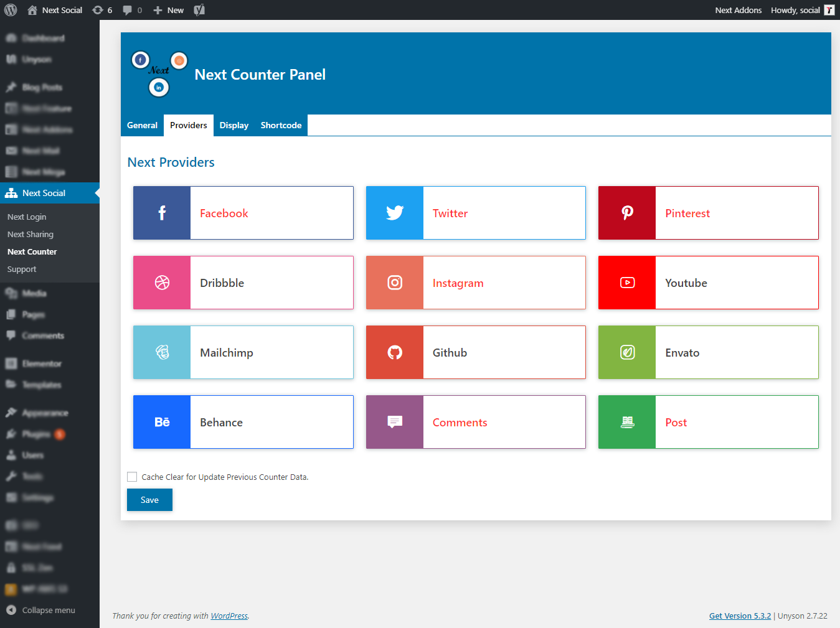
Task: Click the Next Counter Panel logo
Action: click(159, 74)
